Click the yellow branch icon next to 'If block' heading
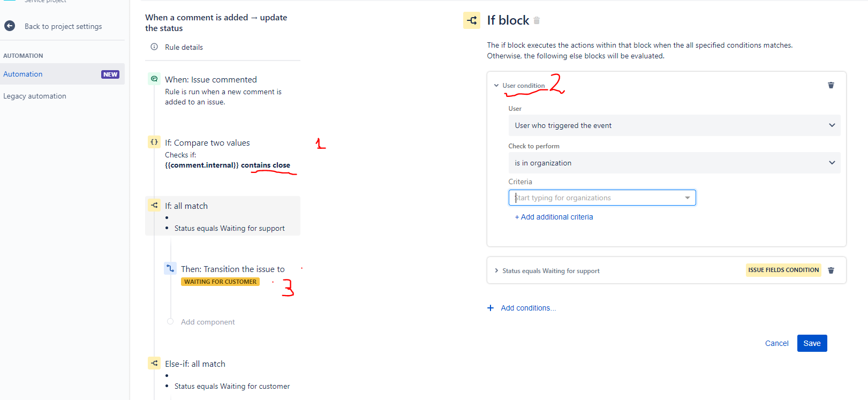This screenshot has width=868, height=400. (472, 20)
